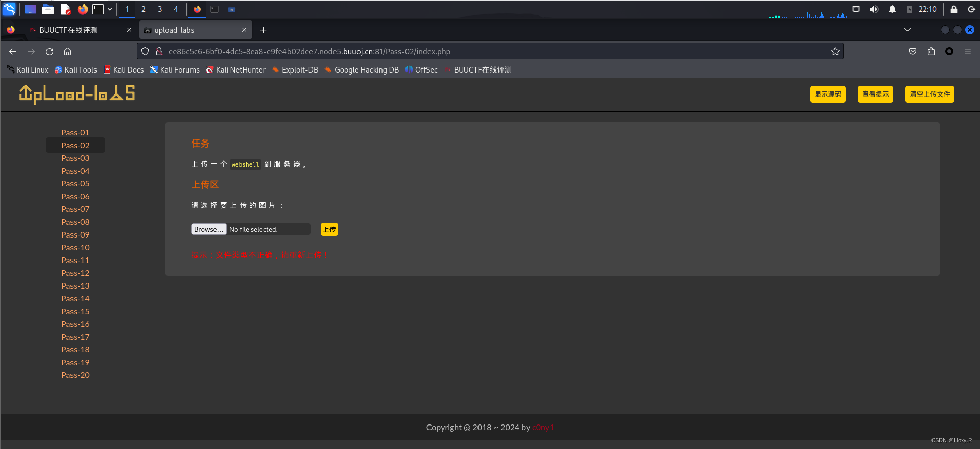Image resolution: width=980 pixels, height=449 pixels.
Task: Click the c0ny1 author link in footer
Action: pos(543,428)
